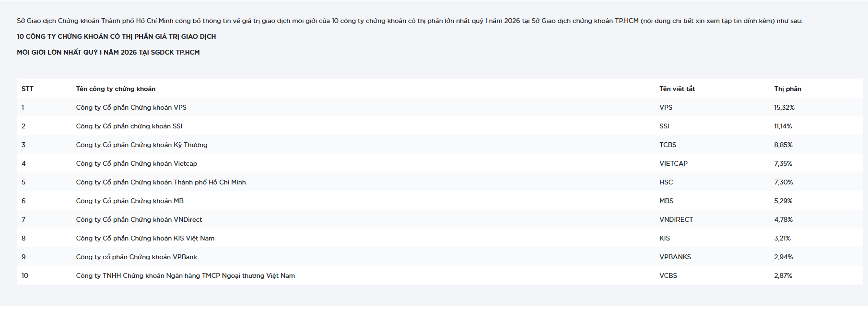Click the VPBANKS abbreviation cell
Image resolution: width=868 pixels, height=309 pixels.
[675, 257]
